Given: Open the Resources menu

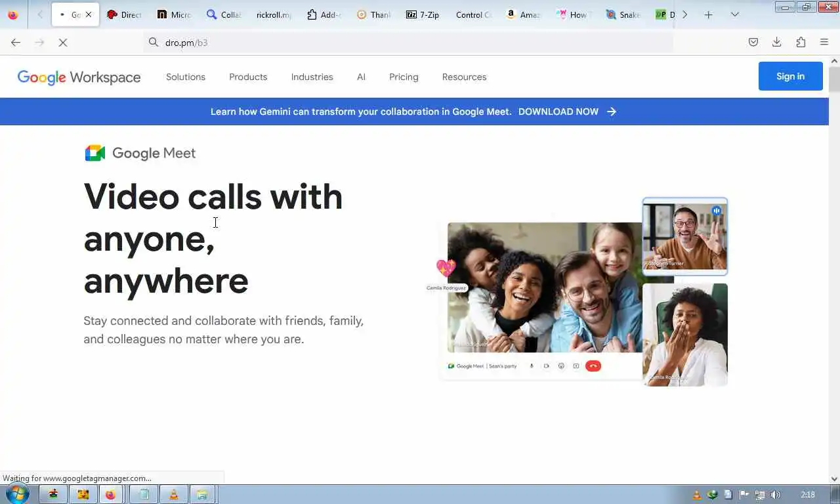Looking at the screenshot, I should coord(465,77).
